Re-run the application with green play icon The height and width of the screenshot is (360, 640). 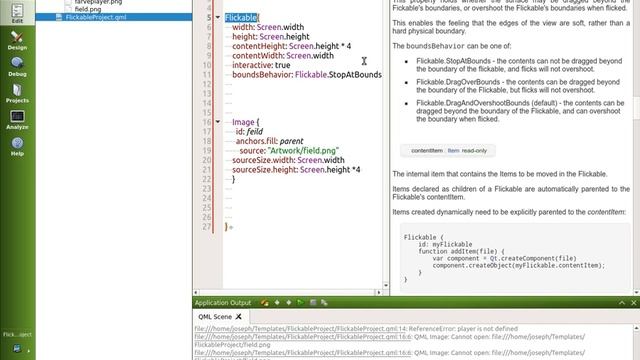[x=300, y=302]
